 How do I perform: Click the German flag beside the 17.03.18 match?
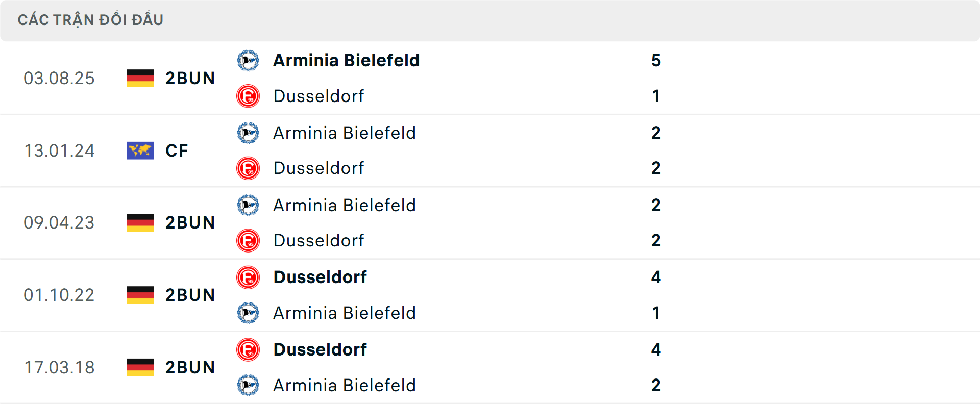[140, 367]
